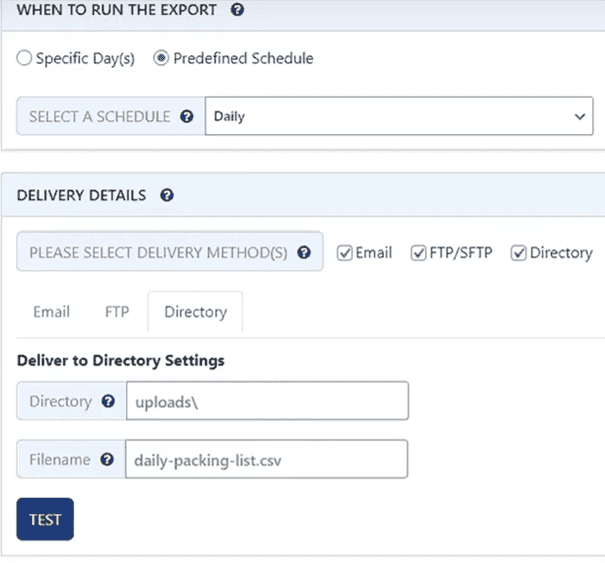Viewport: 605px width, 563px height.
Task: Click the TEST button
Action: [45, 519]
